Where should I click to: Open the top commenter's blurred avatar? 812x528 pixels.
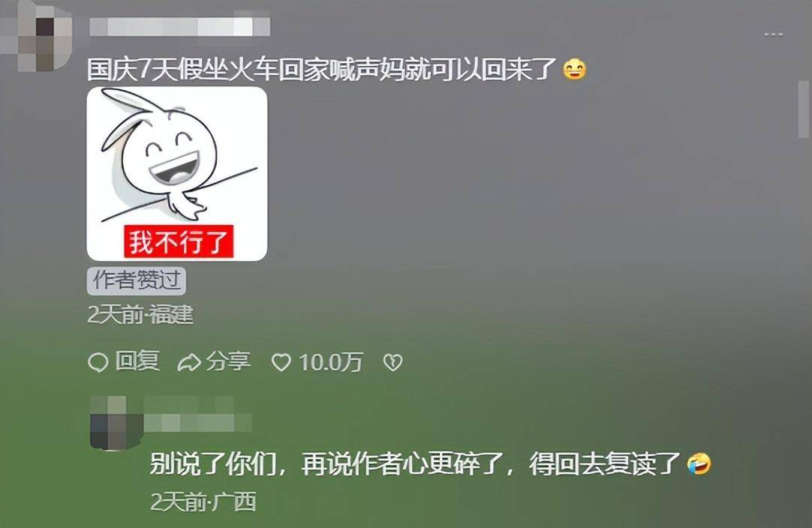pos(36,36)
